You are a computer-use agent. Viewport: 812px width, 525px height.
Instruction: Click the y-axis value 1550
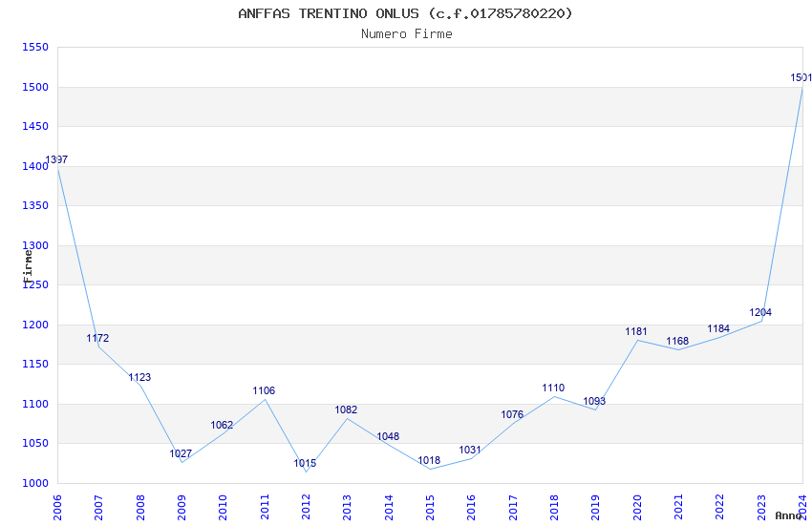35,47
